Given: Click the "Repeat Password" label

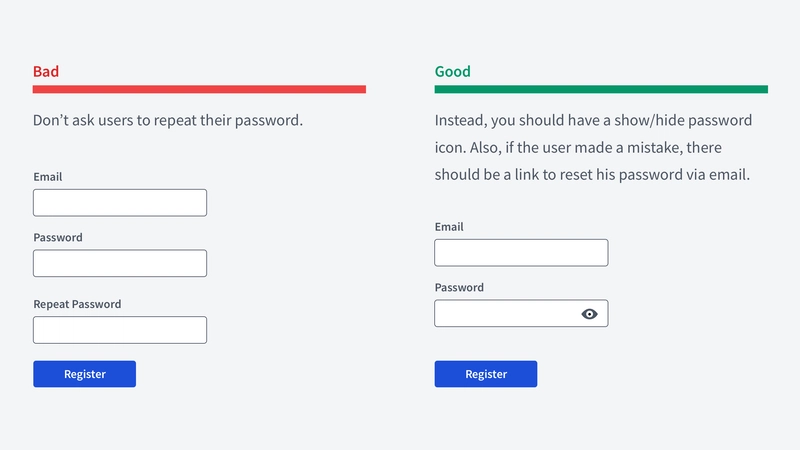Looking at the screenshot, I should pos(78,304).
